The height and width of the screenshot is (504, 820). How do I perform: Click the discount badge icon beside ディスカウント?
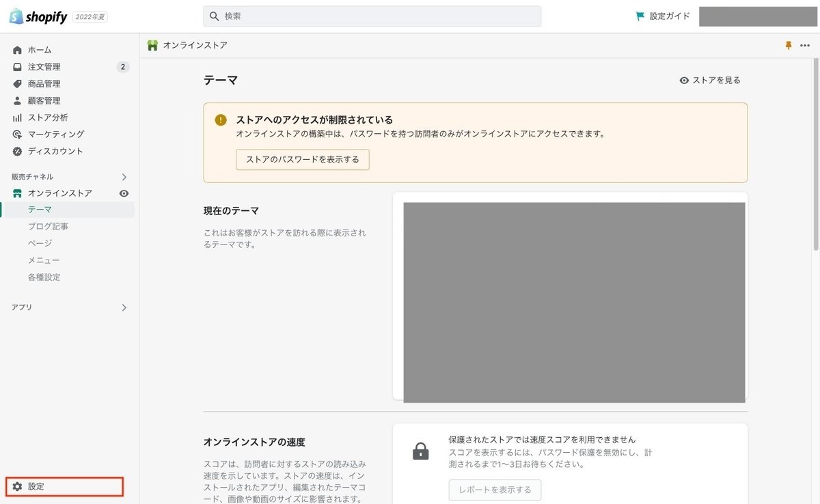17,151
